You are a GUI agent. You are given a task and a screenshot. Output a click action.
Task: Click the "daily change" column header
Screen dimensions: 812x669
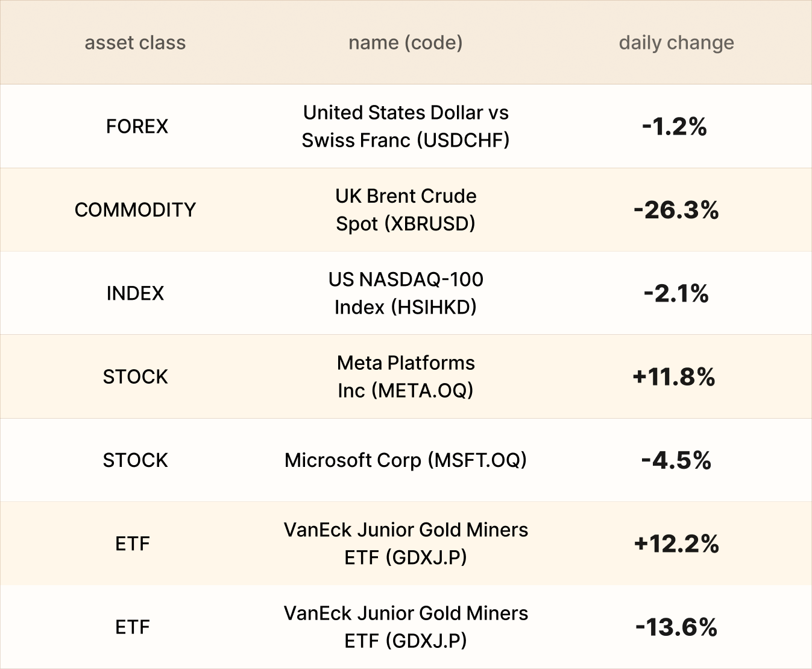click(x=676, y=43)
